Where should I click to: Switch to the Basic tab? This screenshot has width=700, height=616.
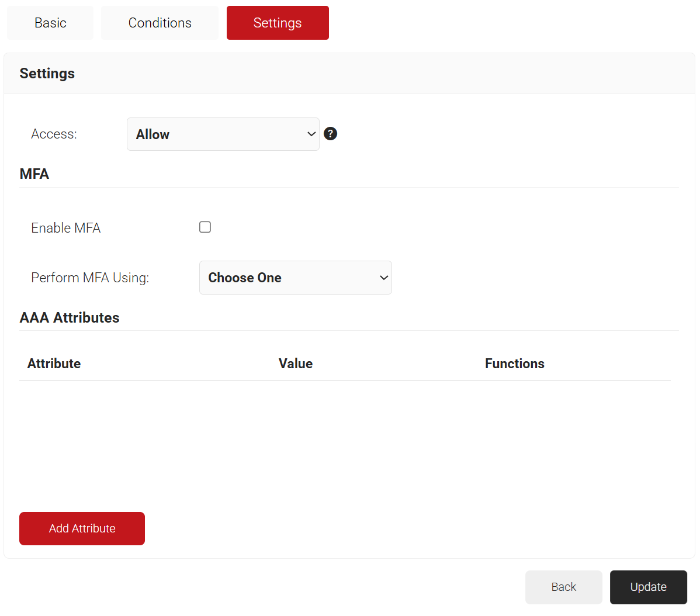tap(50, 23)
